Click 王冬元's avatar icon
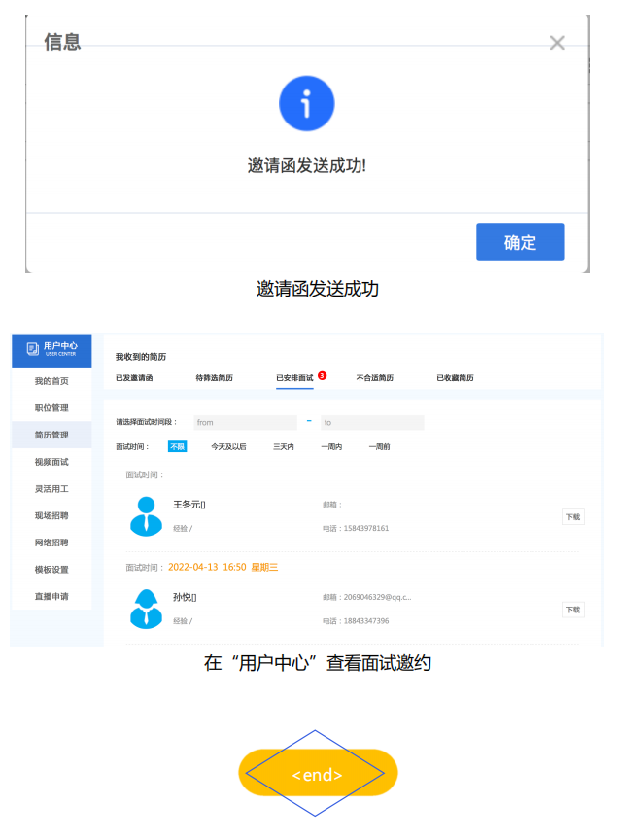618x840 pixels. tap(146, 516)
